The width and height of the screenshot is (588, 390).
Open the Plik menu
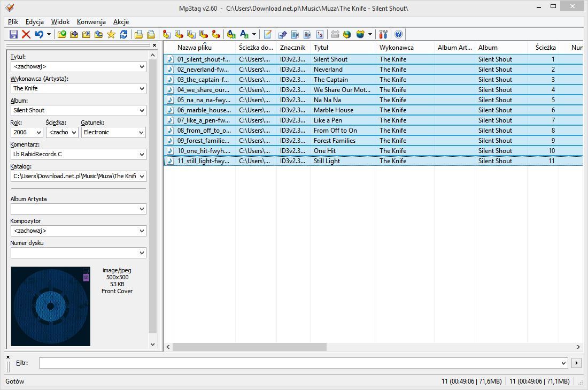[13, 22]
